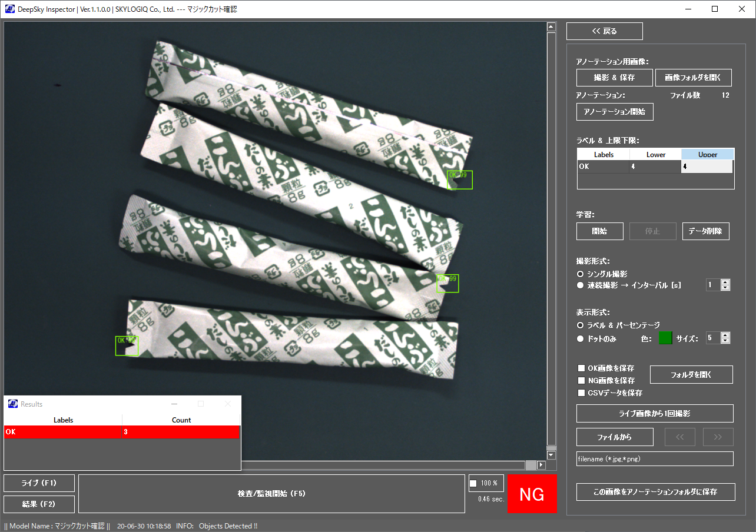The height and width of the screenshot is (532, 756).
Task: Click この画像をアノテーションフォルダに保存 button
Action: [656, 491]
